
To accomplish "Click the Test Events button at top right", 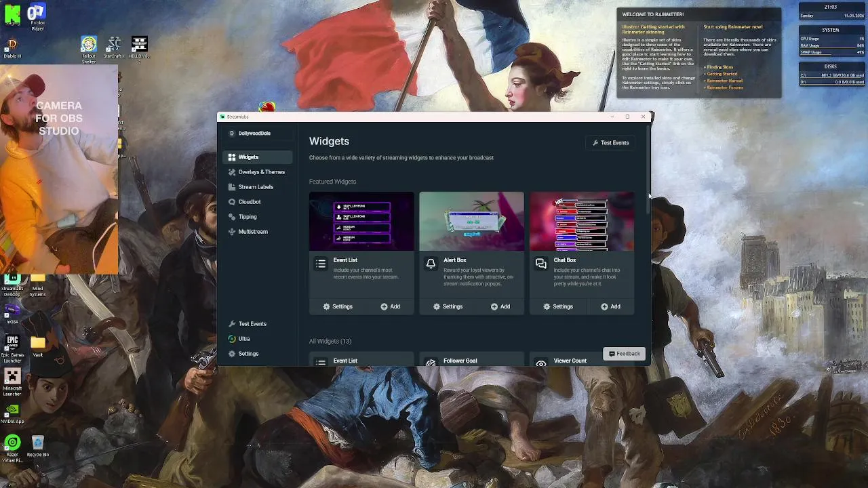I will 610,143.
